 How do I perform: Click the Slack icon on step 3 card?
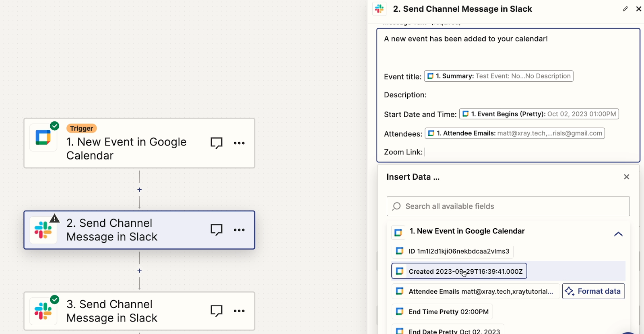(43, 311)
